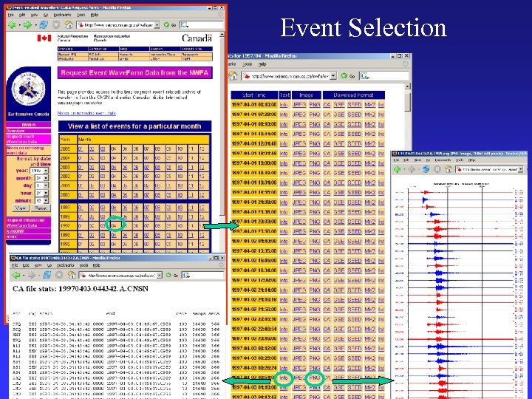532x399 pixels.
Task: Open Home in the PNG image window
Action: pyautogui.click(x=449, y=169)
